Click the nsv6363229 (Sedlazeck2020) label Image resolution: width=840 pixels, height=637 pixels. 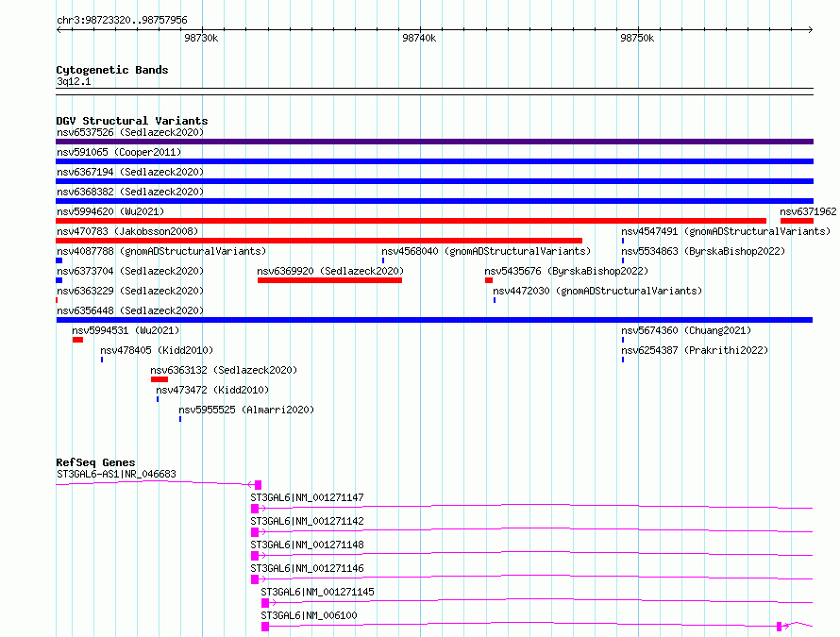tap(130, 291)
